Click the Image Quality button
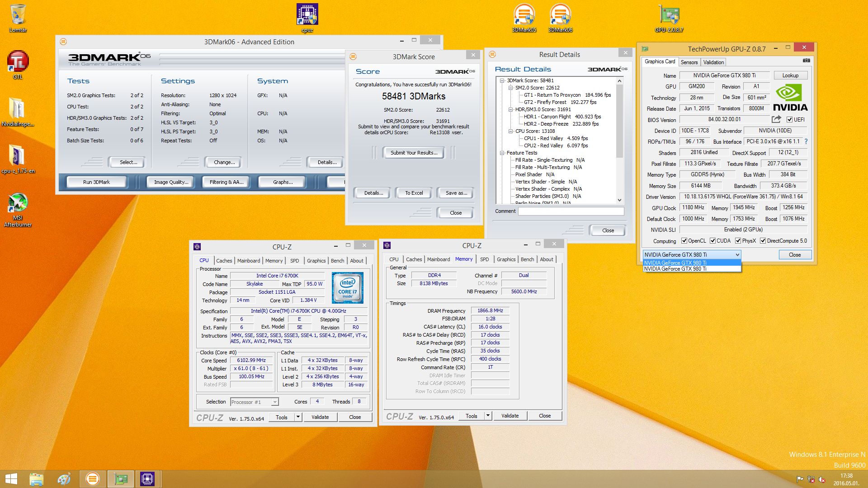The width and height of the screenshot is (868, 488). pyautogui.click(x=170, y=182)
